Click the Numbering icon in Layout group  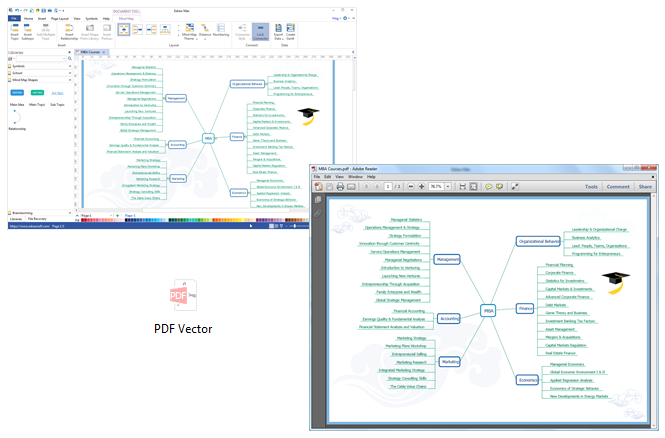220,32
